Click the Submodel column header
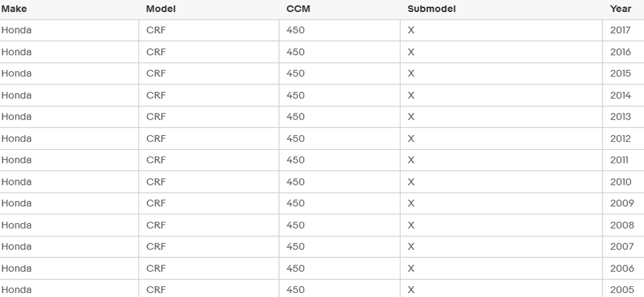The height and width of the screenshot is (297, 644). pos(431,9)
